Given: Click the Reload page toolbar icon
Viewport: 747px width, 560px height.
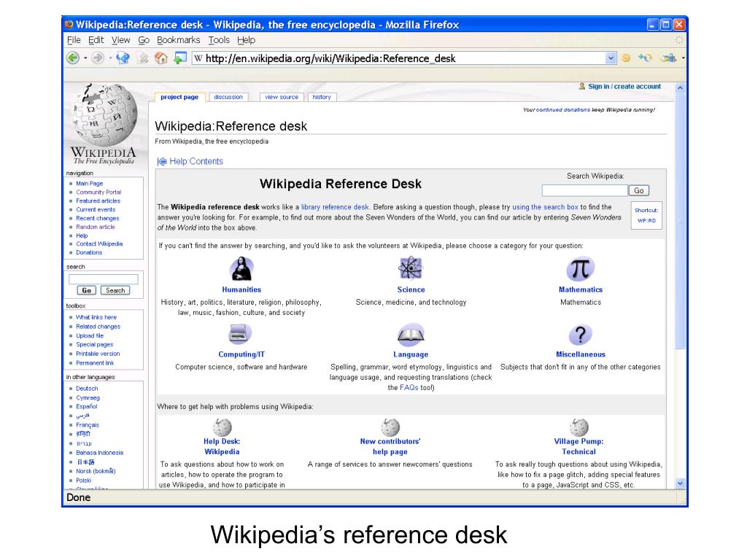Looking at the screenshot, I should [x=123, y=58].
